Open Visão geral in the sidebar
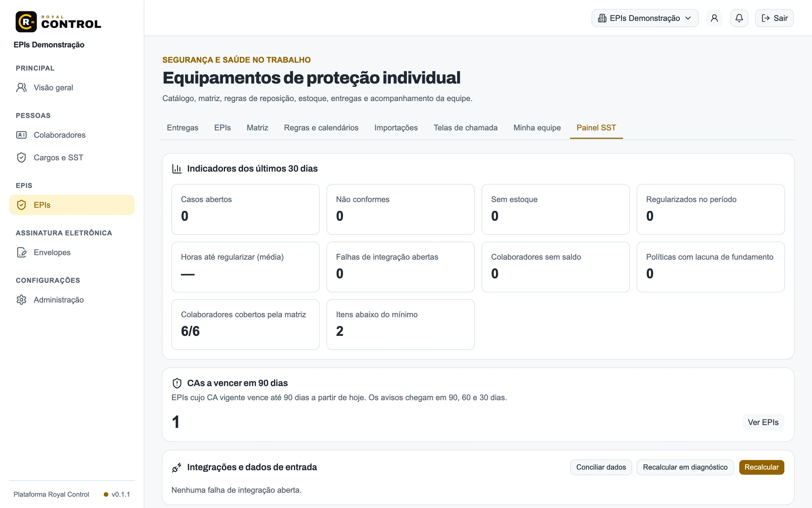 [72, 88]
